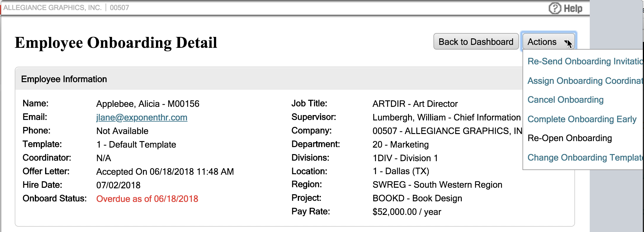644x232 pixels.
Task: Click the red Overdue onboard status text
Action: [147, 199]
